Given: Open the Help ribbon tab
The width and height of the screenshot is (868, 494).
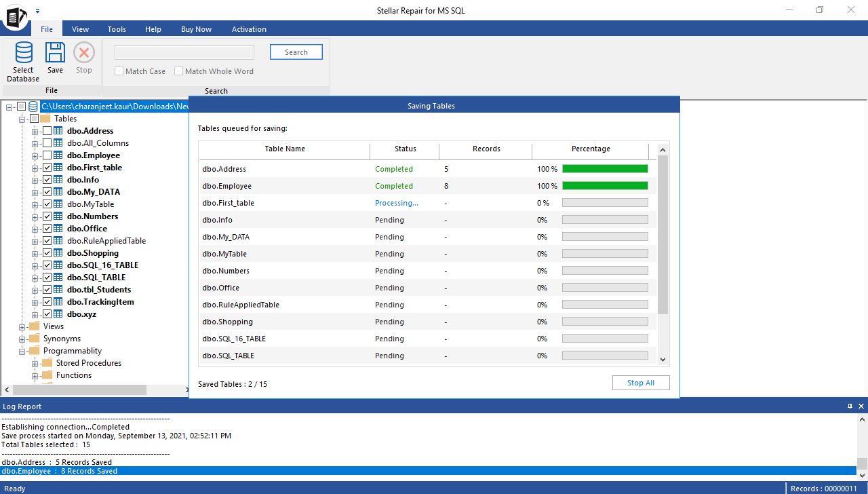Looking at the screenshot, I should (x=153, y=29).
